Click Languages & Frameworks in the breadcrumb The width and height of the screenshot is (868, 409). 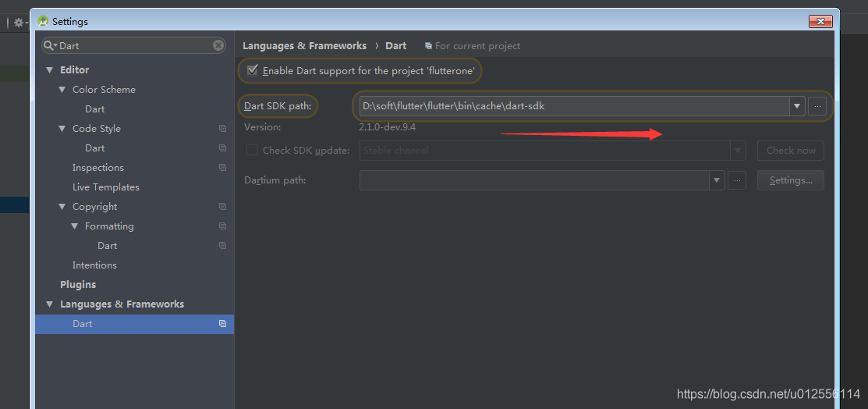click(304, 46)
